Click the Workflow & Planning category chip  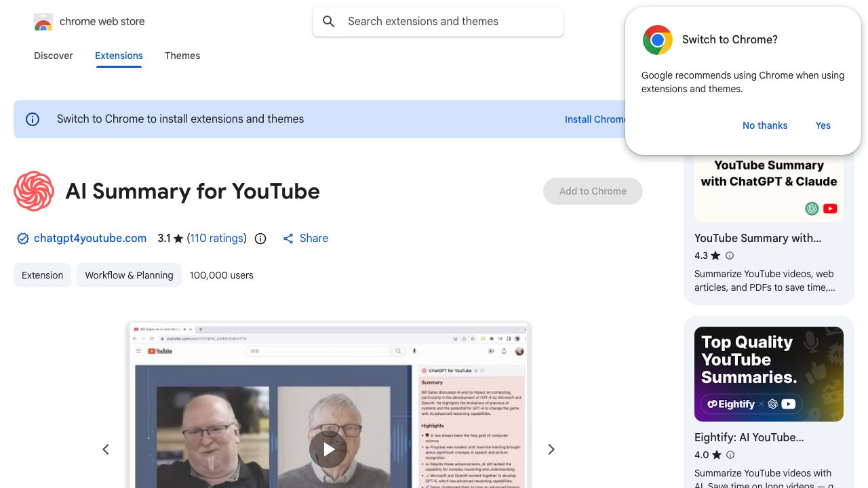point(129,275)
